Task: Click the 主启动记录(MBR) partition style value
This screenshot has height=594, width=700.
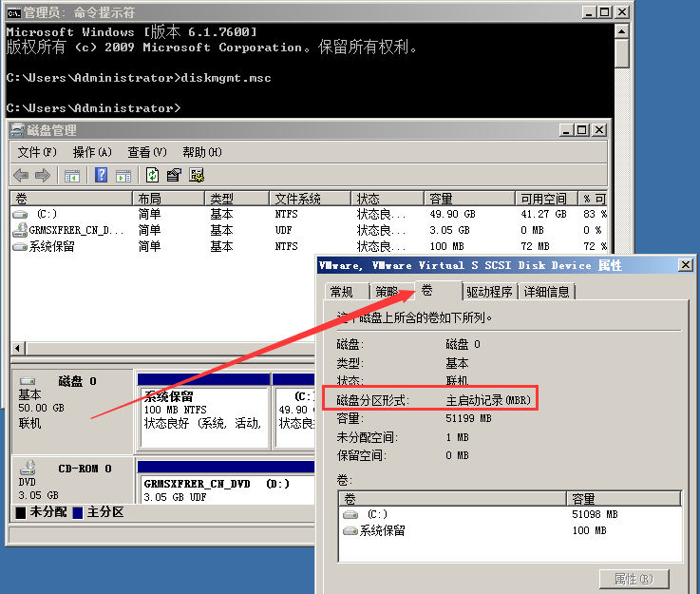Action: click(x=488, y=400)
